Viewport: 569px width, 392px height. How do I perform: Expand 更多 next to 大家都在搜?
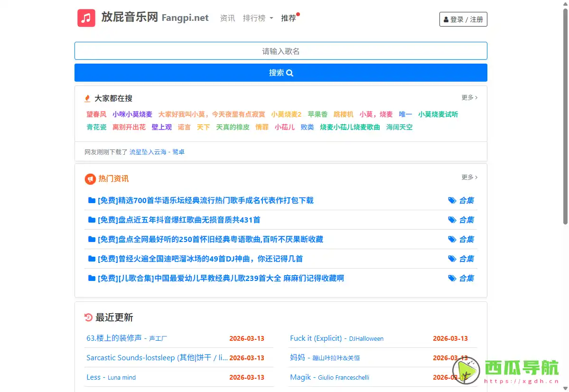click(469, 97)
